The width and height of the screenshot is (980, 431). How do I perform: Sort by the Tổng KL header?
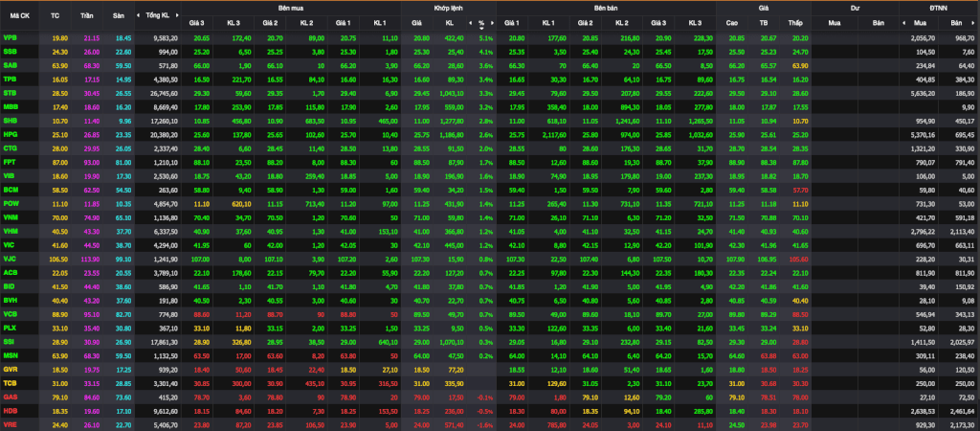157,15
